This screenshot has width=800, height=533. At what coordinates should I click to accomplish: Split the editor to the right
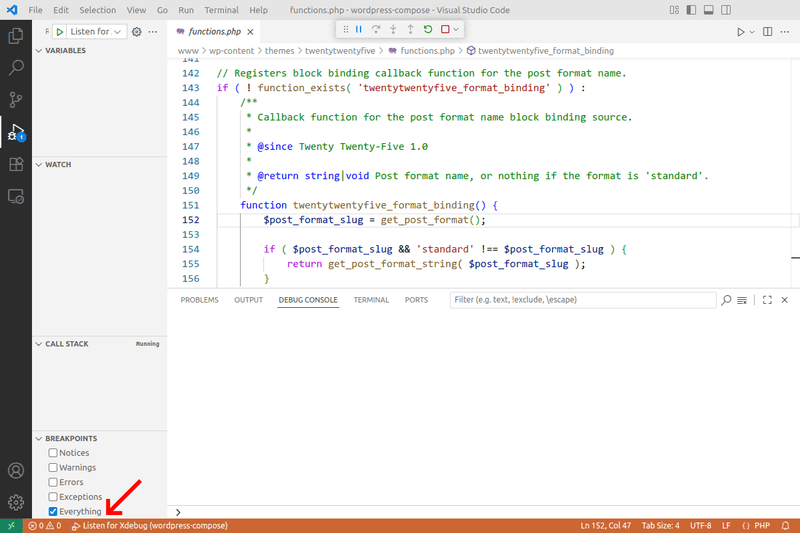(x=767, y=32)
